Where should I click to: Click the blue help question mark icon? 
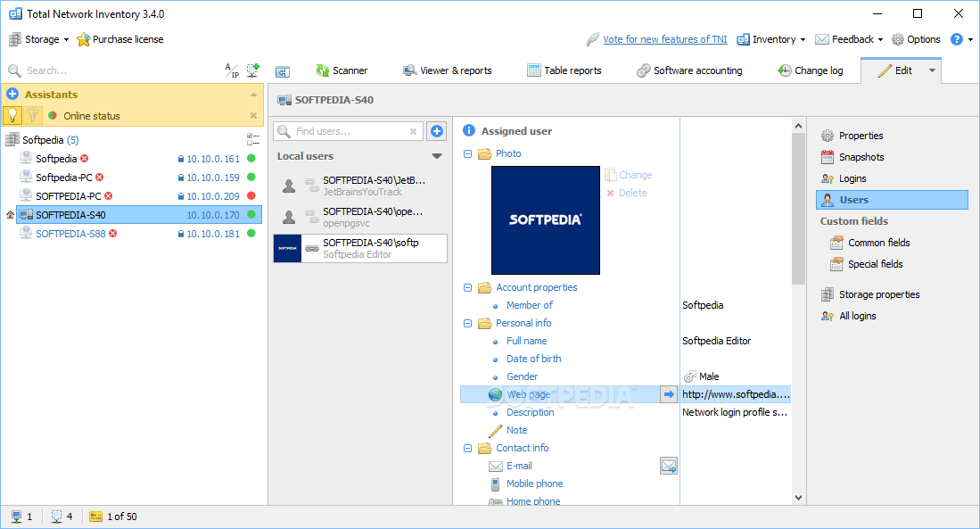[956, 39]
